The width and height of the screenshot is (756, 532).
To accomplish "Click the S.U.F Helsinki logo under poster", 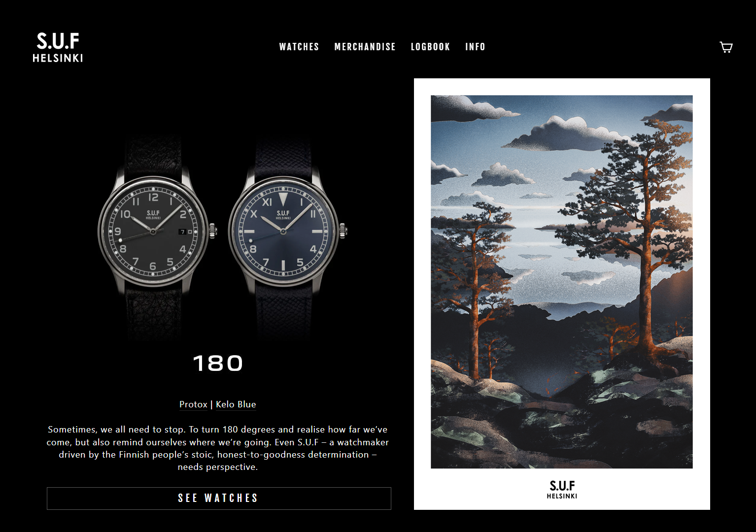I will point(562,490).
